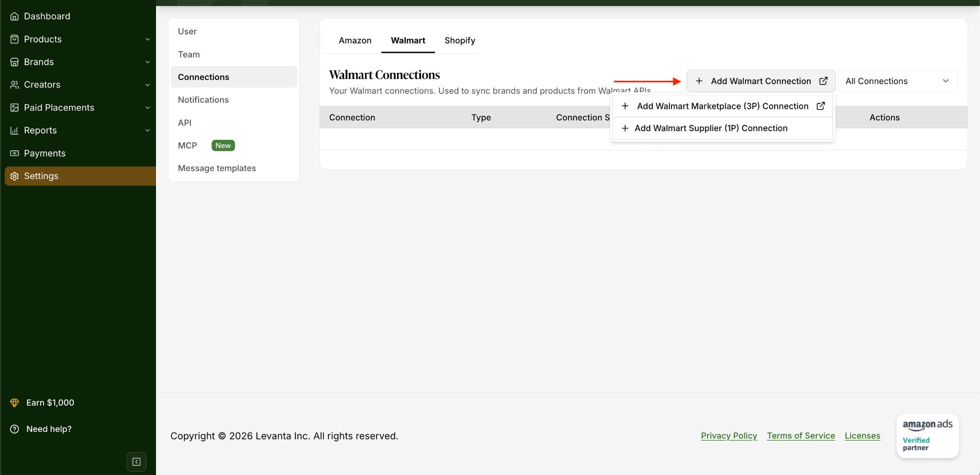Open the Terms of Service link
This screenshot has height=475, width=980.
coord(801,436)
